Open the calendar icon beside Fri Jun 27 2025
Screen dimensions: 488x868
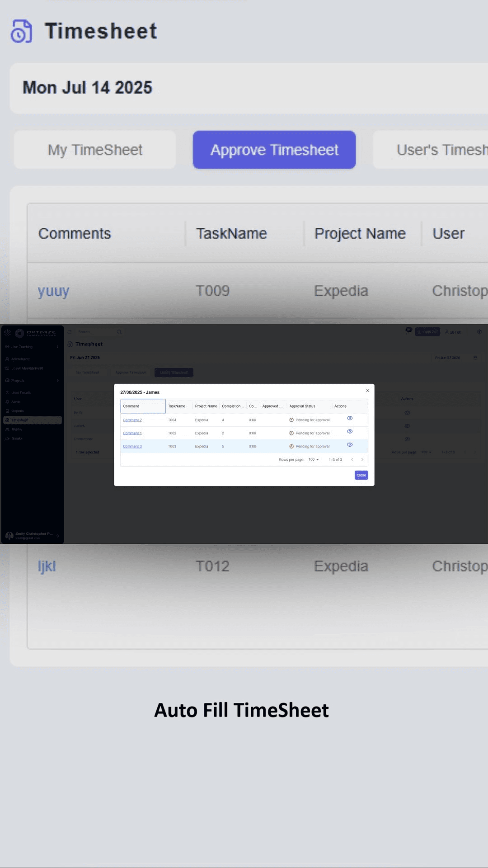(475, 358)
